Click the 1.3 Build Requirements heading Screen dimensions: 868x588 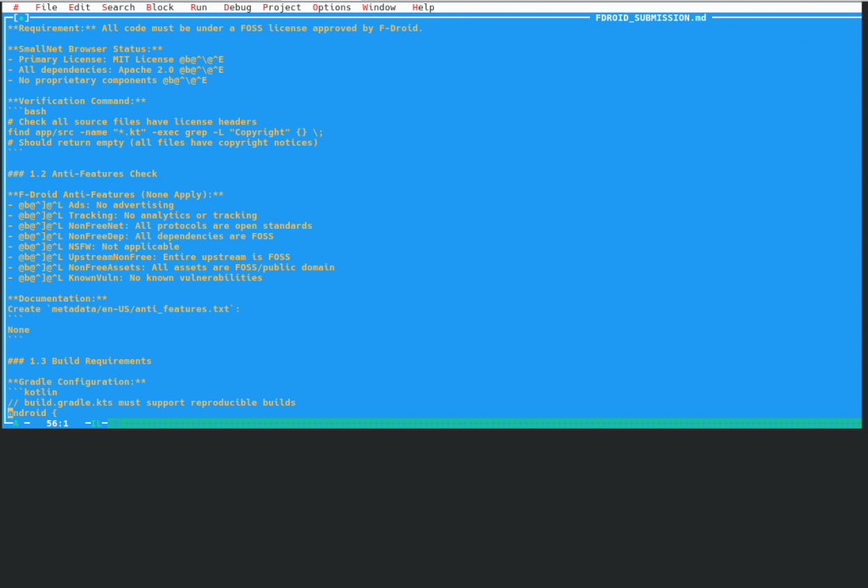79,361
